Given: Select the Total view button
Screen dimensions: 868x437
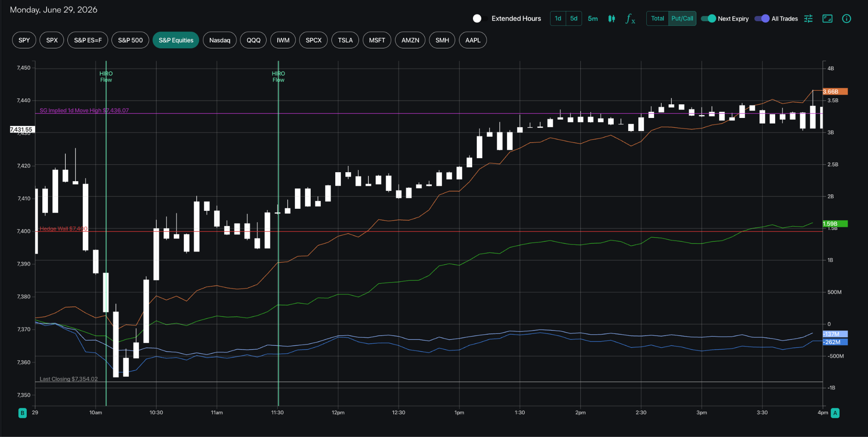Looking at the screenshot, I should [657, 19].
